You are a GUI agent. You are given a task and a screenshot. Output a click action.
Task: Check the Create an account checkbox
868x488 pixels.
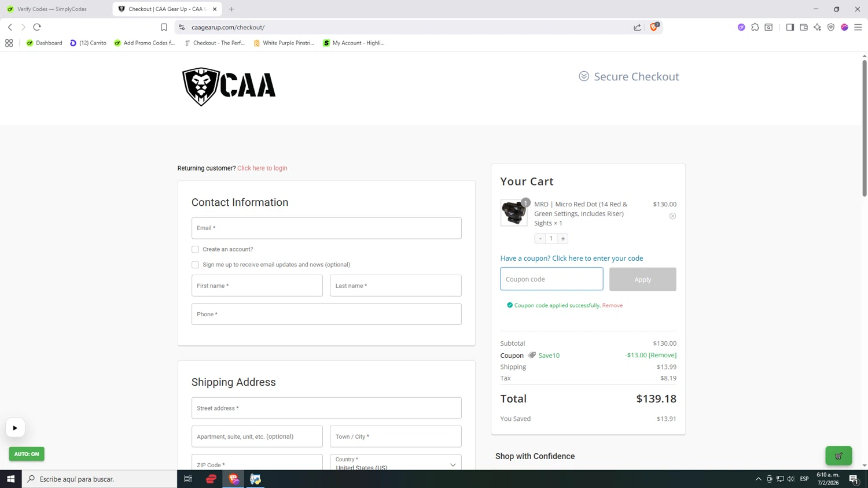point(195,249)
